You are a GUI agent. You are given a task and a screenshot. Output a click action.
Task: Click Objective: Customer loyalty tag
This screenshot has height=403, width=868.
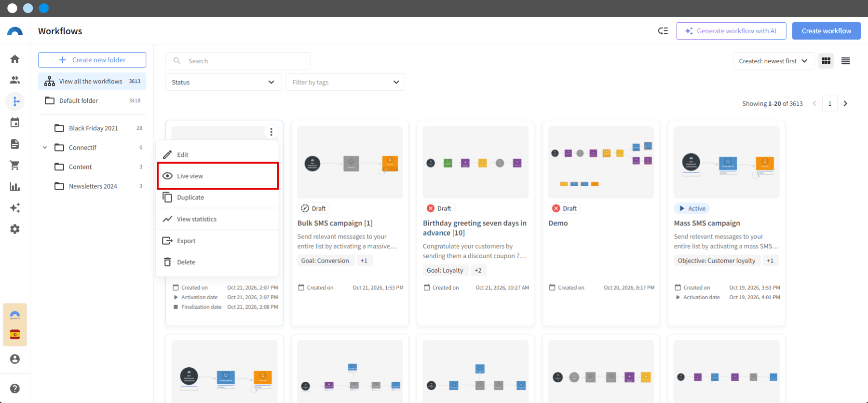click(x=717, y=261)
